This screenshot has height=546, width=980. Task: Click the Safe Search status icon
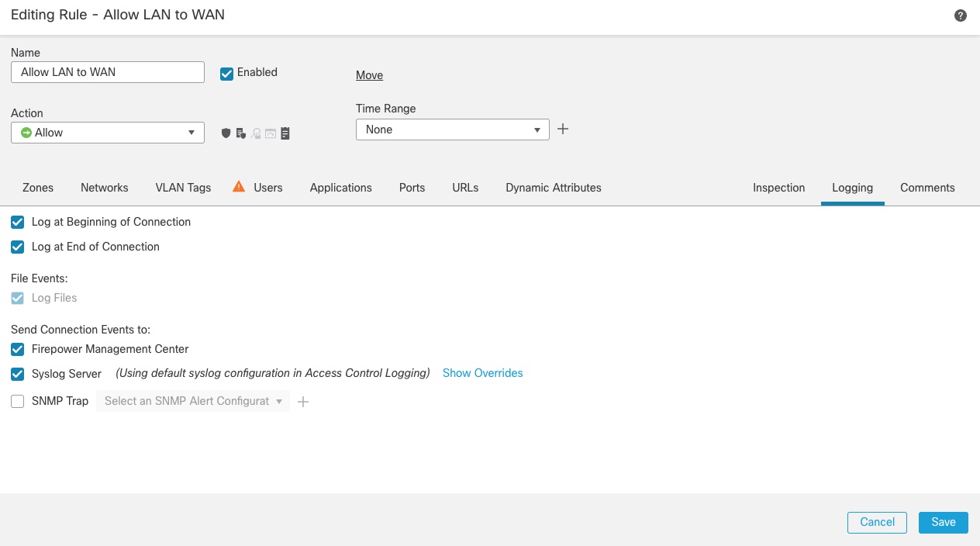coord(271,133)
